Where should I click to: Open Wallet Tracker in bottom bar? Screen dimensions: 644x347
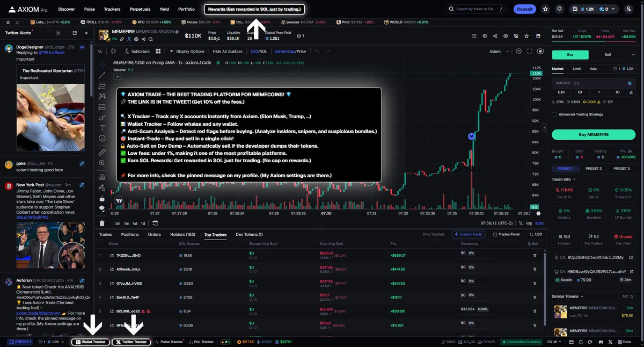coord(90,342)
